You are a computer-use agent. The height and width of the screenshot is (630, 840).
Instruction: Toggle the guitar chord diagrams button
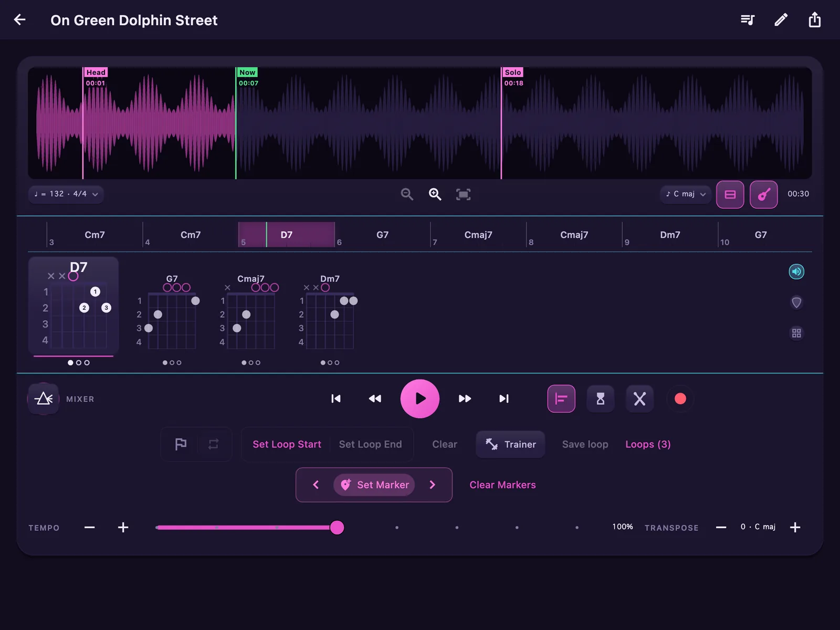click(764, 194)
